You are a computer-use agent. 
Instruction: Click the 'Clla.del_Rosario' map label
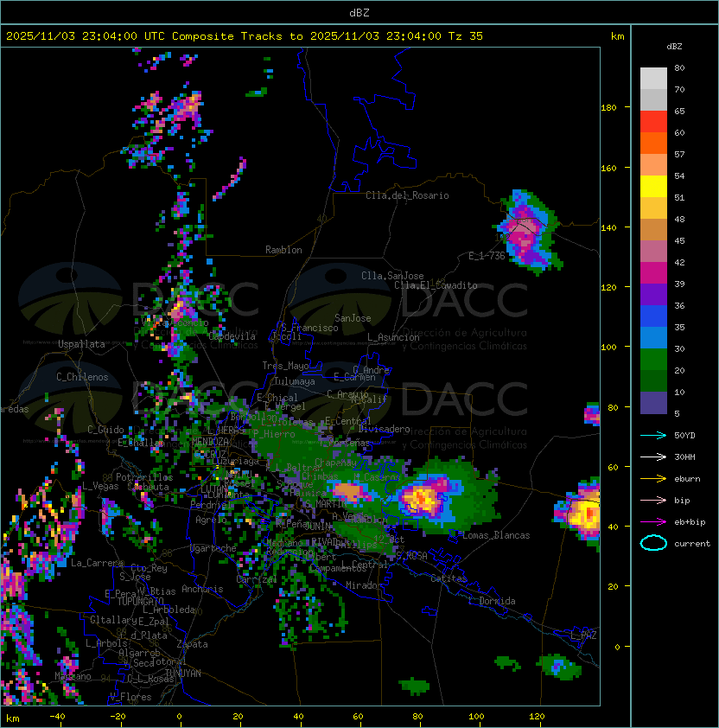point(407,195)
